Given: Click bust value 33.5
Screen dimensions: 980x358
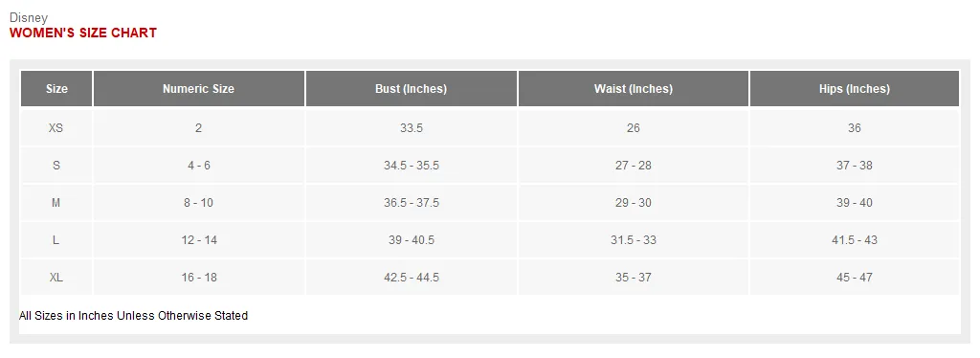Looking at the screenshot, I should 412,128.
